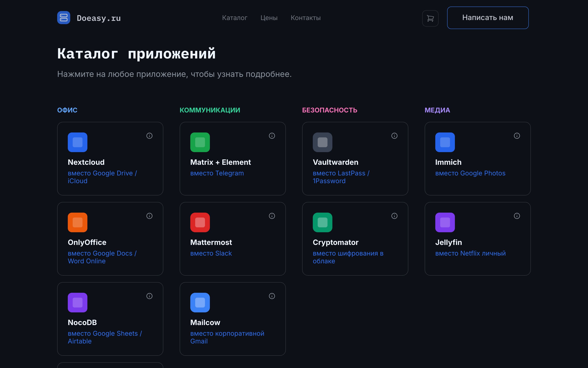
Task: Go to the Цены page
Action: 269,18
